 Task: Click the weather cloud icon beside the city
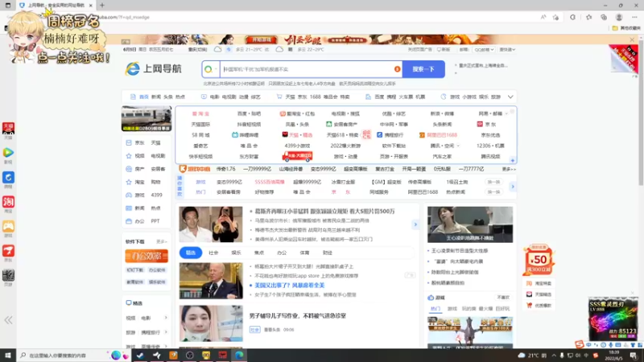tap(217, 49)
